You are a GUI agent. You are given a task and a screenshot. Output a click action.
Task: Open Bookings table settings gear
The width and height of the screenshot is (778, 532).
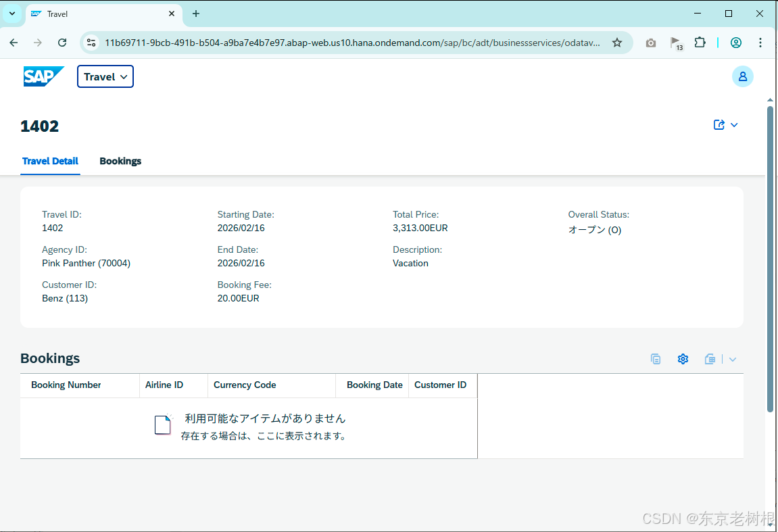pyautogui.click(x=683, y=359)
